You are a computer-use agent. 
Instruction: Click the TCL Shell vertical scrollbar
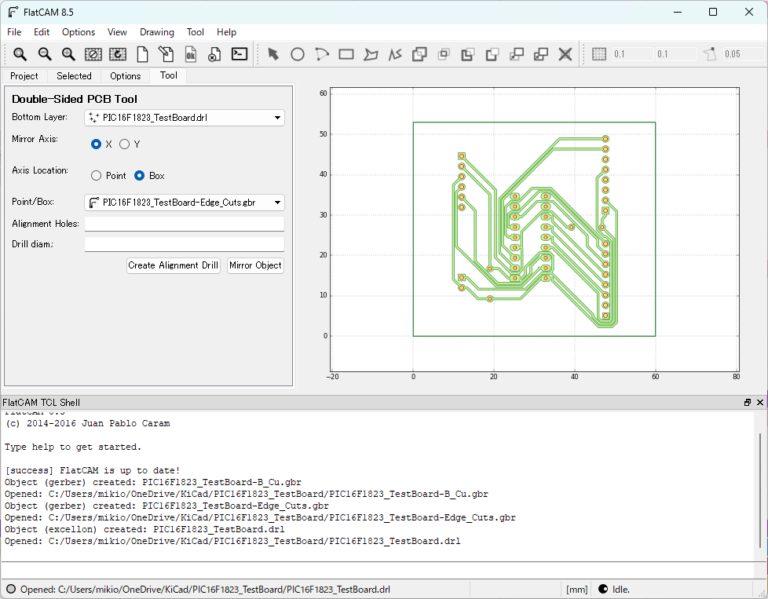pos(760,490)
